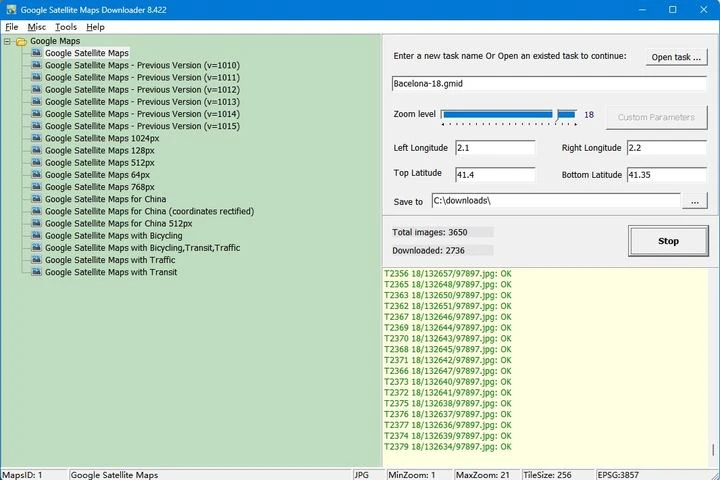
Task: Click MaxZoom: 21 in the status bar
Action: pyautogui.click(x=483, y=475)
